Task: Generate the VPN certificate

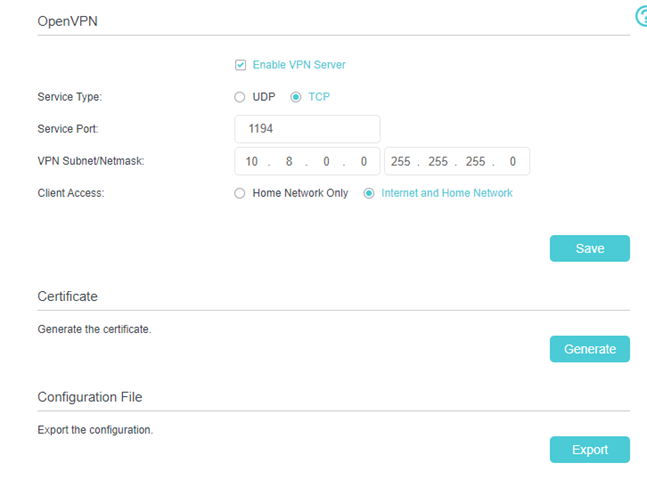Action: (589, 349)
